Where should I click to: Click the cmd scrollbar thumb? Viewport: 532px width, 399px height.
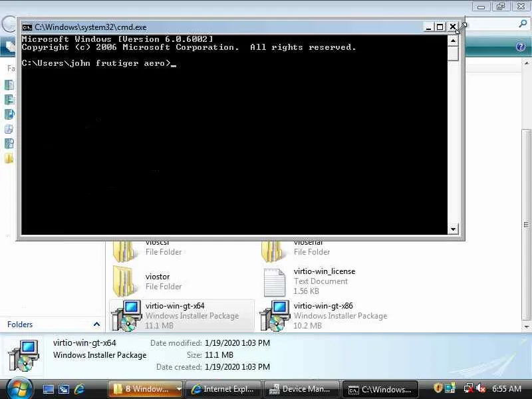tap(454, 53)
